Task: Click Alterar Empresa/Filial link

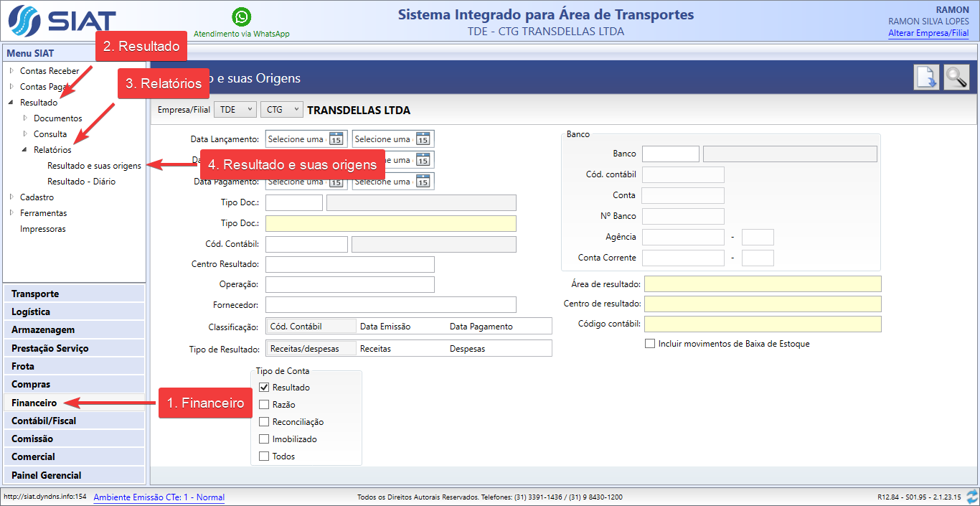Action: [928, 33]
